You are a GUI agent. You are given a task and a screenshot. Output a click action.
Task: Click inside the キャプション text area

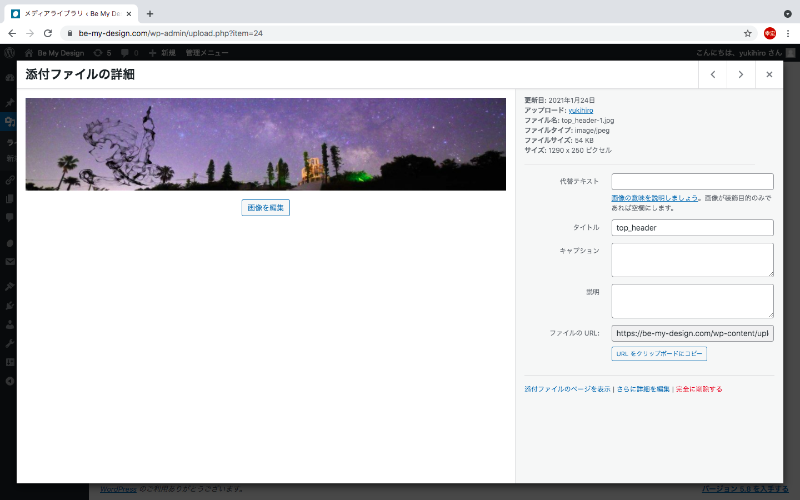692,260
